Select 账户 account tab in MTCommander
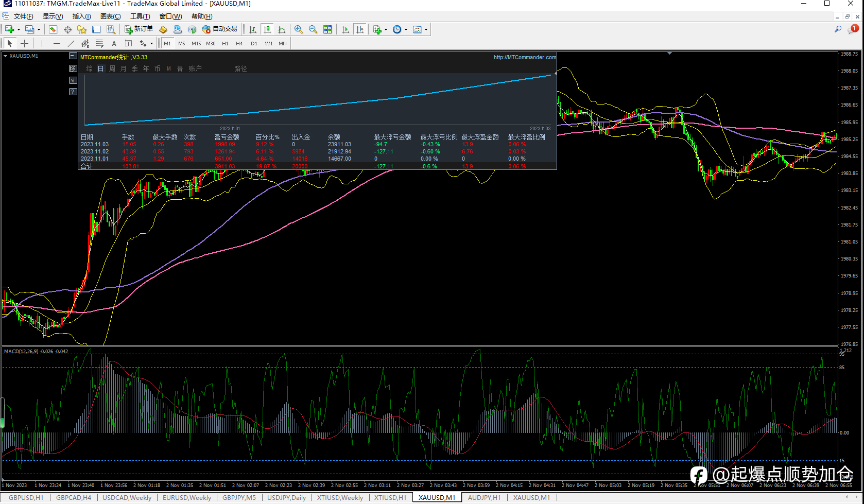 click(x=195, y=68)
